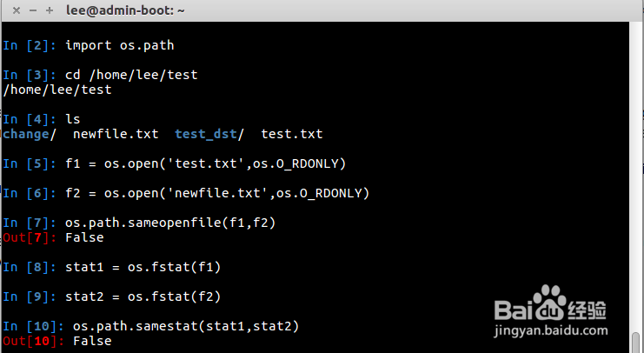Maximize the terminal using the plus button
Image resolution: width=644 pixels, height=353 pixels.
pyautogui.click(x=50, y=10)
